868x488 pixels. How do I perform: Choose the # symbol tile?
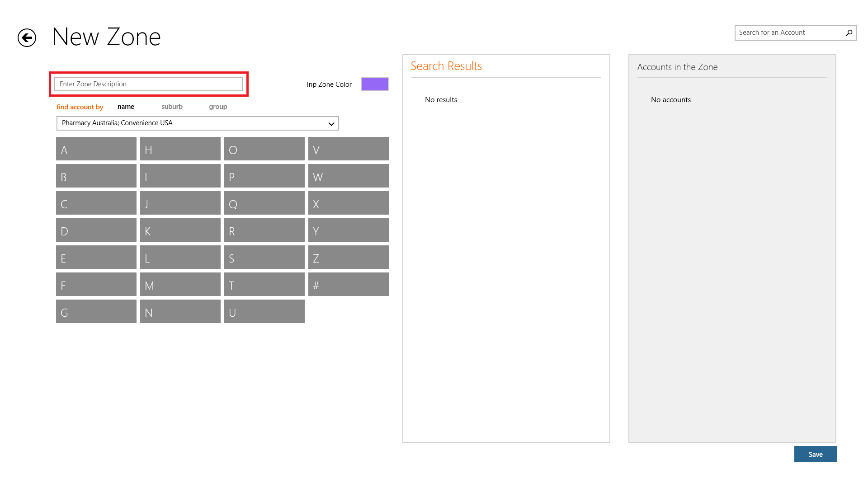348,285
